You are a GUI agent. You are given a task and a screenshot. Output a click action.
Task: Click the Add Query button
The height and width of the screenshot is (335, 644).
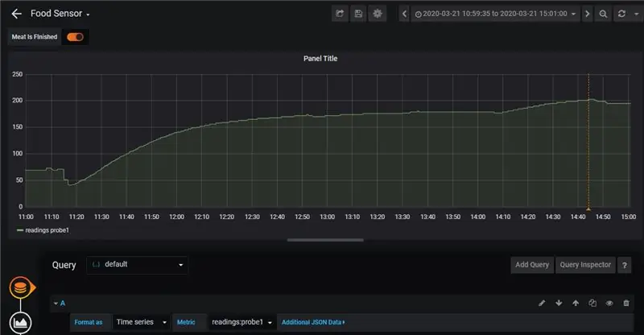click(x=532, y=265)
